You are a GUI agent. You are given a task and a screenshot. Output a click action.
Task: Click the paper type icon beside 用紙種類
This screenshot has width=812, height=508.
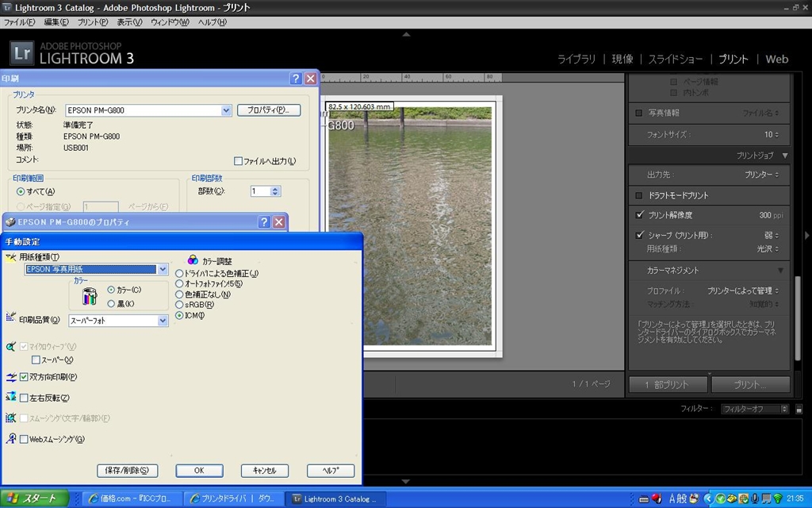[x=11, y=257]
